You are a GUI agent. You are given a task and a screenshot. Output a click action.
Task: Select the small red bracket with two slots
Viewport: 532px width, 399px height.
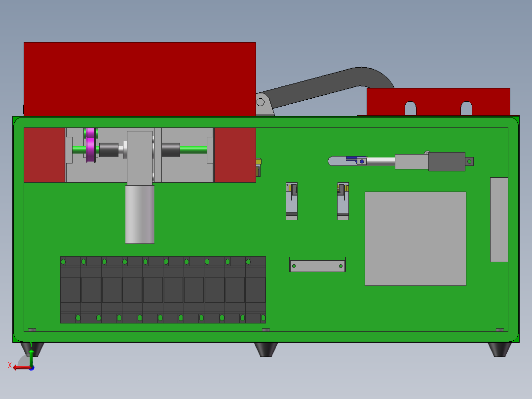(438, 102)
